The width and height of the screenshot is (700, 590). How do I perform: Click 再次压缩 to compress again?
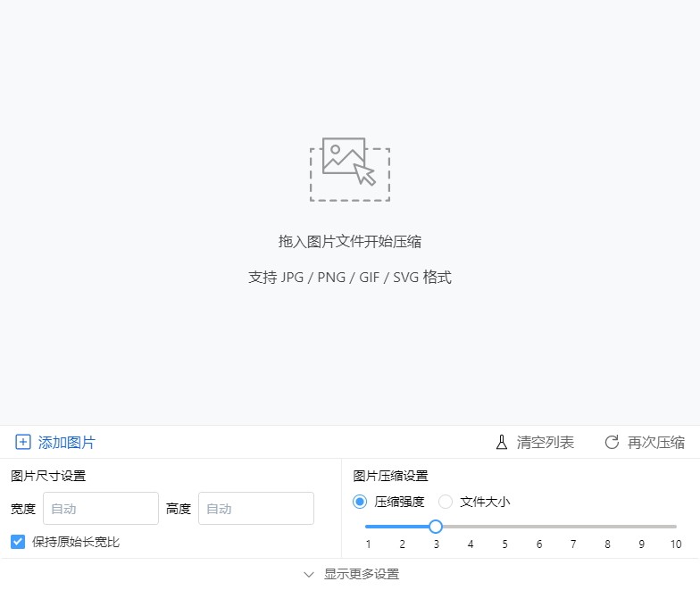(655, 443)
